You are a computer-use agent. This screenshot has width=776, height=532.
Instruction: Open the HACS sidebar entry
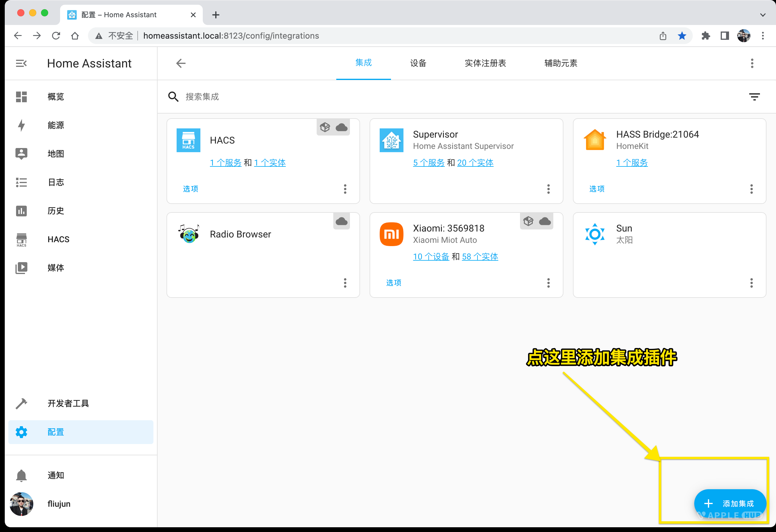click(x=58, y=239)
